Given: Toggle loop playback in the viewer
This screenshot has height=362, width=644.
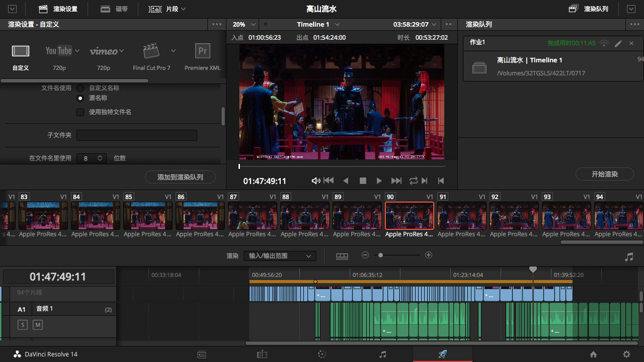Looking at the screenshot, I should coord(414,180).
